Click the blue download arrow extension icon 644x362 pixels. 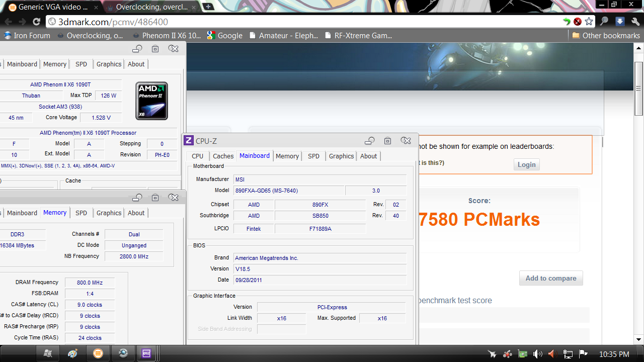point(620,22)
